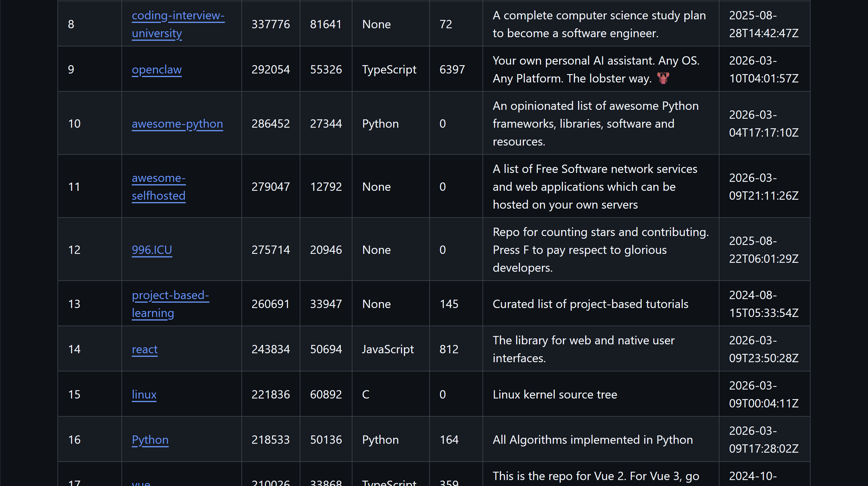Viewport: 868px width, 486px height.
Task: Click the 6397 open issues cell
Action: click(452, 69)
